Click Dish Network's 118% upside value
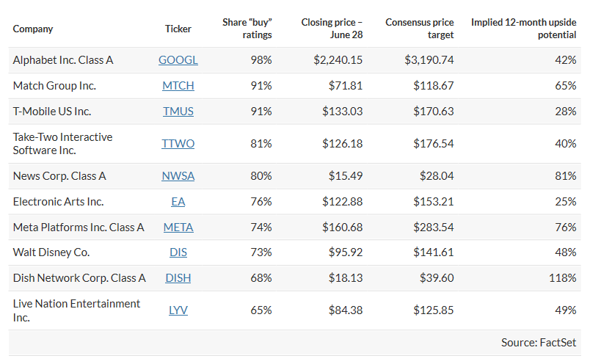Viewport: 590px width, 364px height. [562, 278]
